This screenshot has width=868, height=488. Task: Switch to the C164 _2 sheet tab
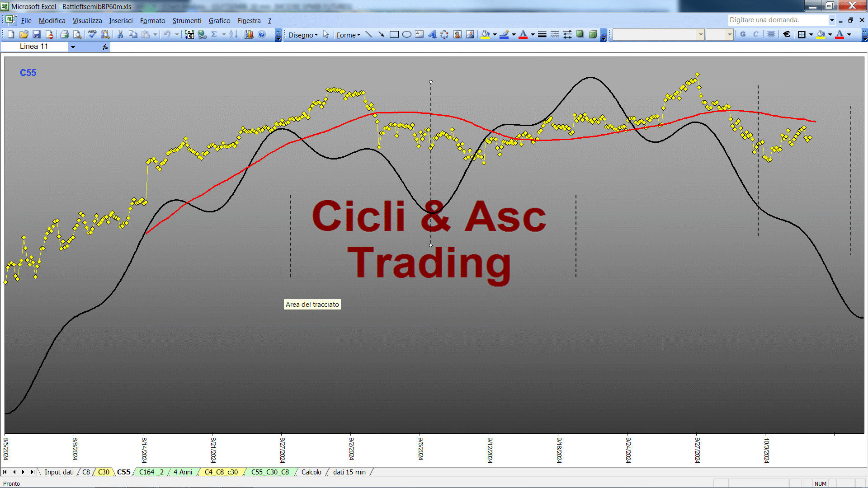(151, 472)
